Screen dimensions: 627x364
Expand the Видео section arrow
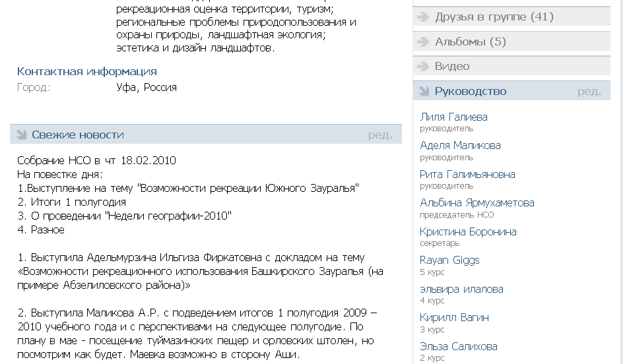422,67
